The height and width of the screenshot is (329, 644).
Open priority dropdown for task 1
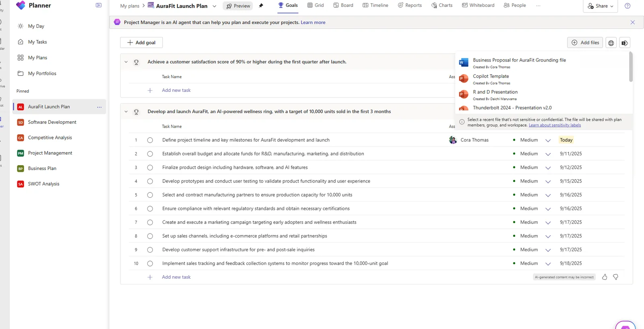tap(548, 141)
